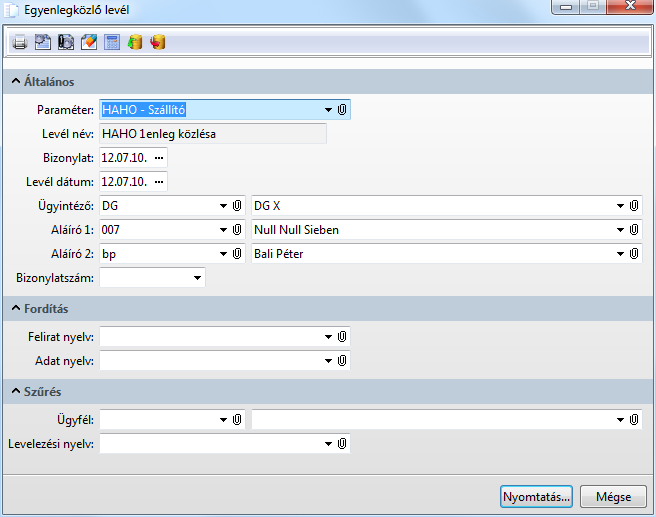Click the paperclip next to Aláíró 2 code bp

pos(237,253)
